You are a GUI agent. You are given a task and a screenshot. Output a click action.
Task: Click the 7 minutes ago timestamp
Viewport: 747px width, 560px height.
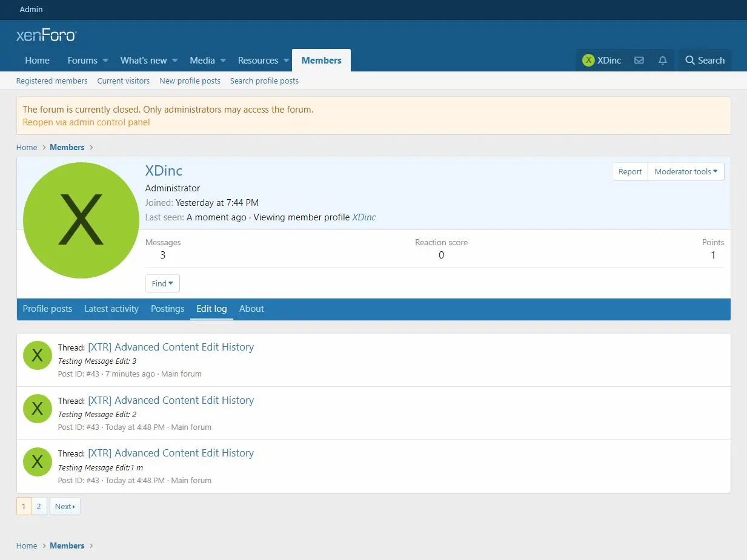[x=130, y=374]
